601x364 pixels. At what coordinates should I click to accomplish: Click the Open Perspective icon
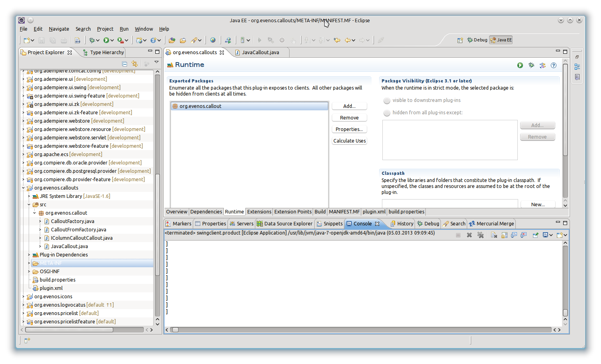coord(460,40)
